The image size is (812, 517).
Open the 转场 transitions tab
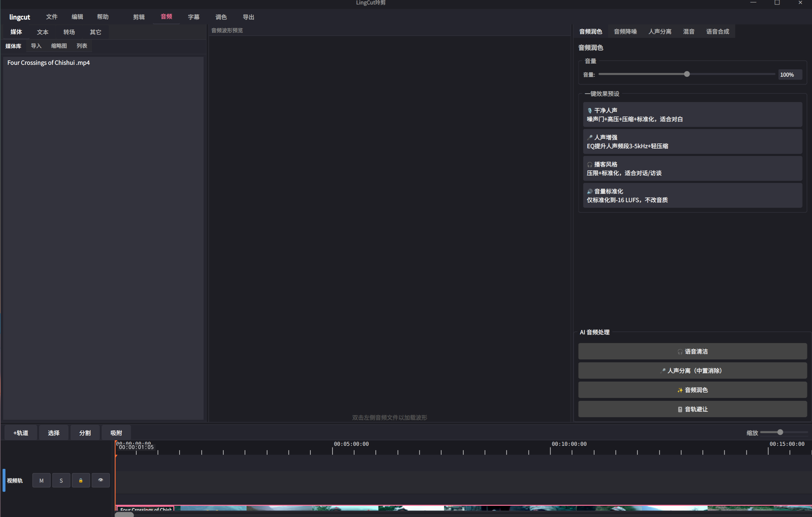point(69,32)
